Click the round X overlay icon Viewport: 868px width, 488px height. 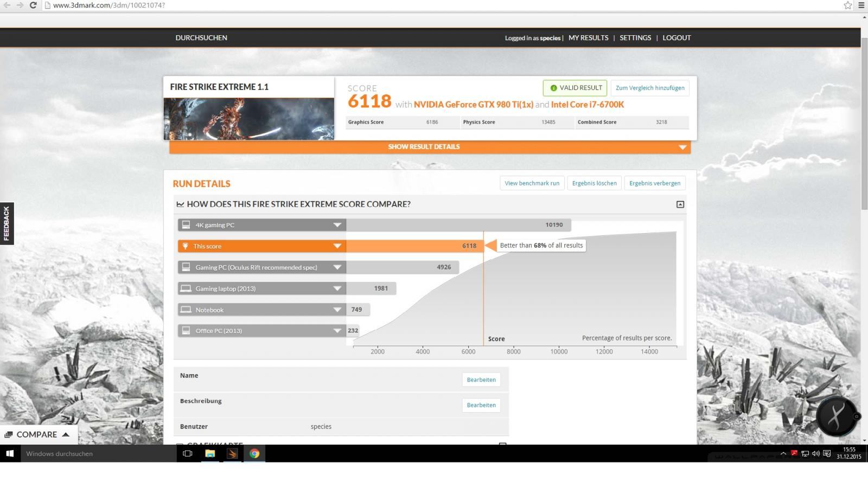coord(837,416)
